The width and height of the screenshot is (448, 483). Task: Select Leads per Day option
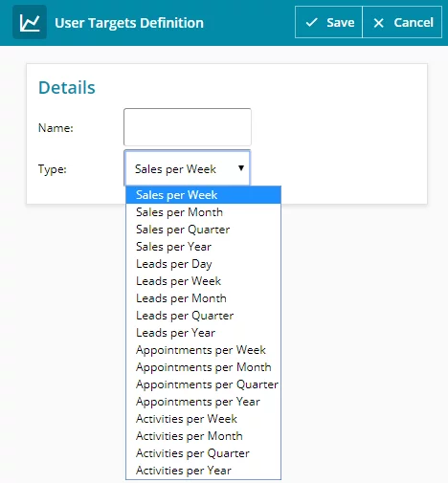(x=203, y=264)
